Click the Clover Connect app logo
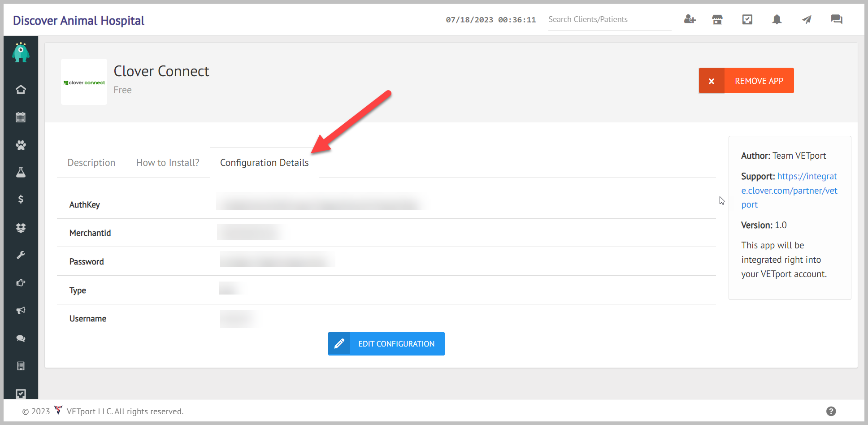The image size is (868, 425). [84, 82]
